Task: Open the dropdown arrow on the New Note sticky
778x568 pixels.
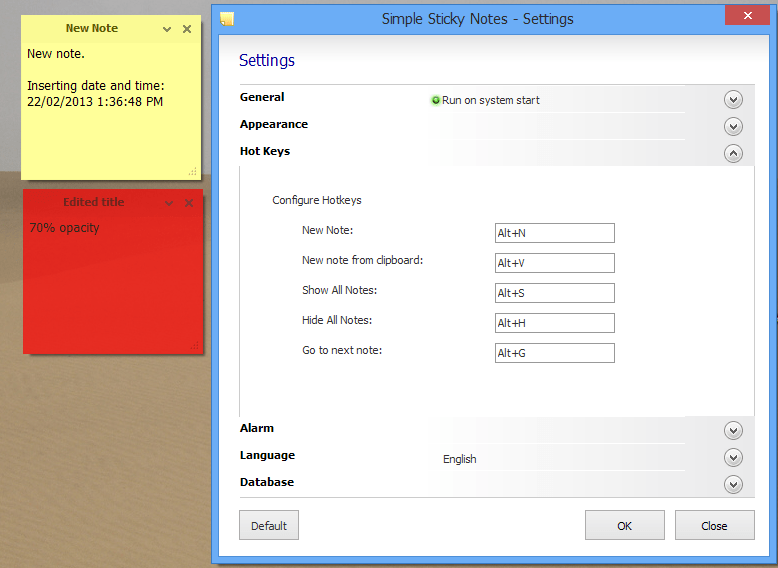Action: tap(167, 29)
